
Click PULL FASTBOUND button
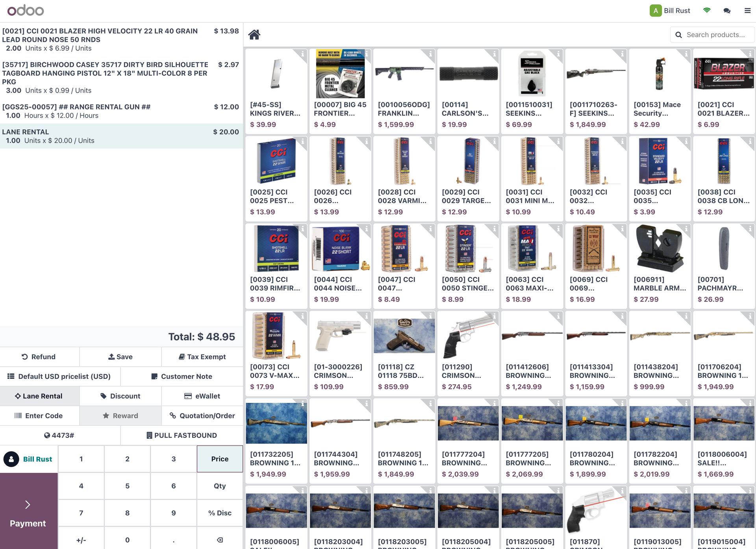click(182, 436)
